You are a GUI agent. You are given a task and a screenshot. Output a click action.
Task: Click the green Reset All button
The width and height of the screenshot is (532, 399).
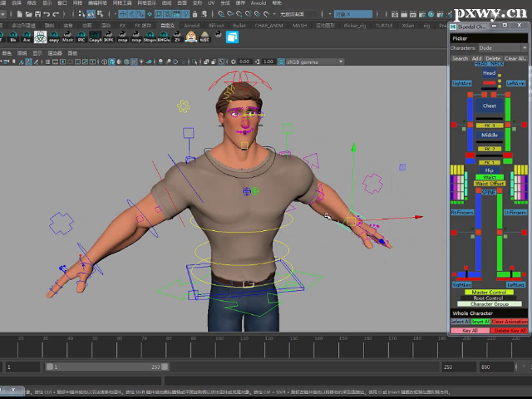coord(480,322)
